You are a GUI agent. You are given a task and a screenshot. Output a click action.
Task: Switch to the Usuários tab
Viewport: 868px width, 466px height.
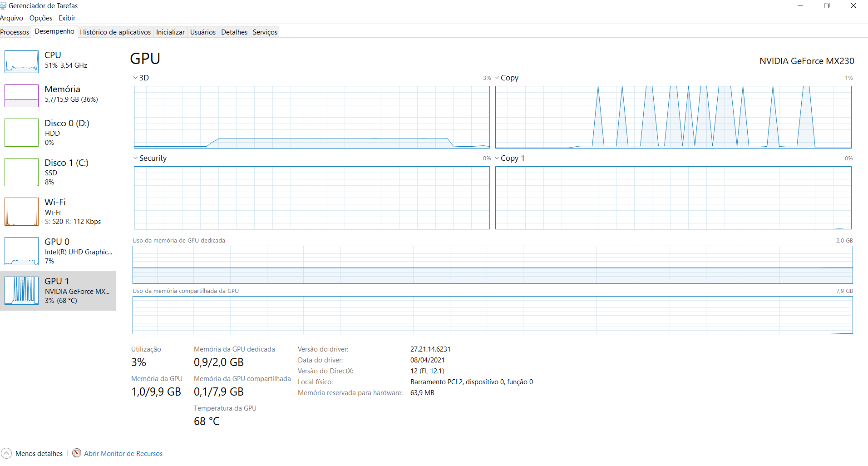(203, 32)
